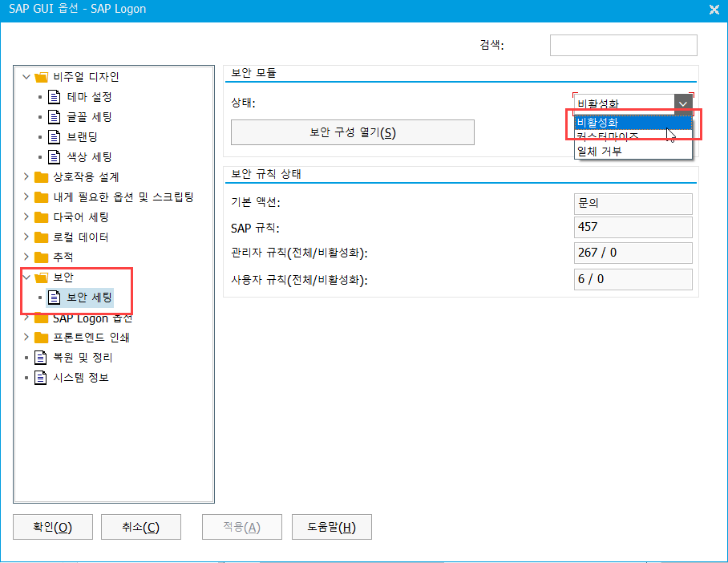Click the 사용자 규칙 field showing 6 / 0
This screenshot has width=728, height=563.
[x=633, y=279]
